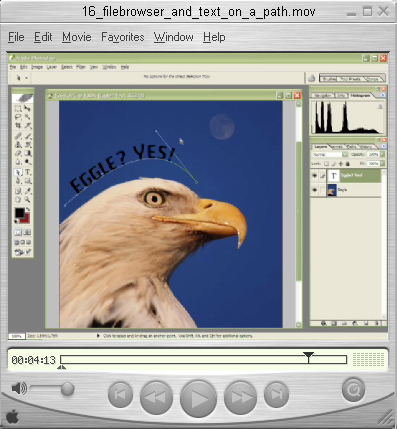Select the Healing Brush tool
The image size is (397, 429).
[x=18, y=136]
